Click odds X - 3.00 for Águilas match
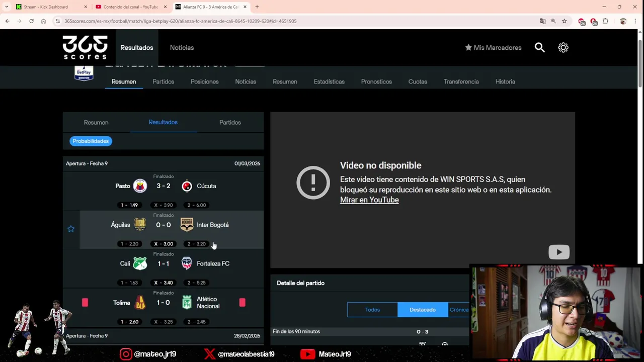The height and width of the screenshot is (362, 644). tap(164, 244)
